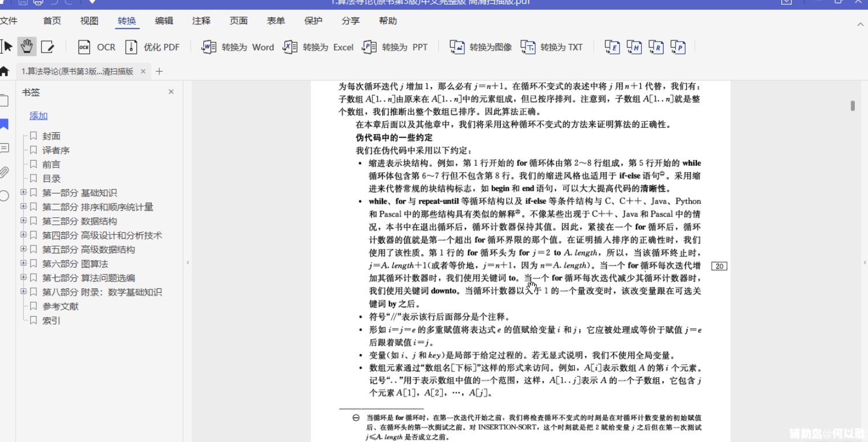868x442 pixels.
Task: Click 转换为 TXT convert to text
Action: 552,47
